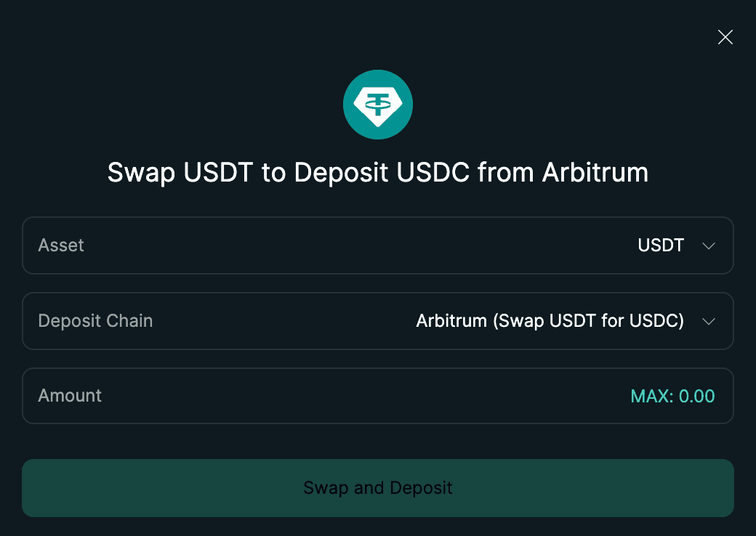Click the down arrow beside Arbitrum
The image size is (756, 536).
coord(709,322)
